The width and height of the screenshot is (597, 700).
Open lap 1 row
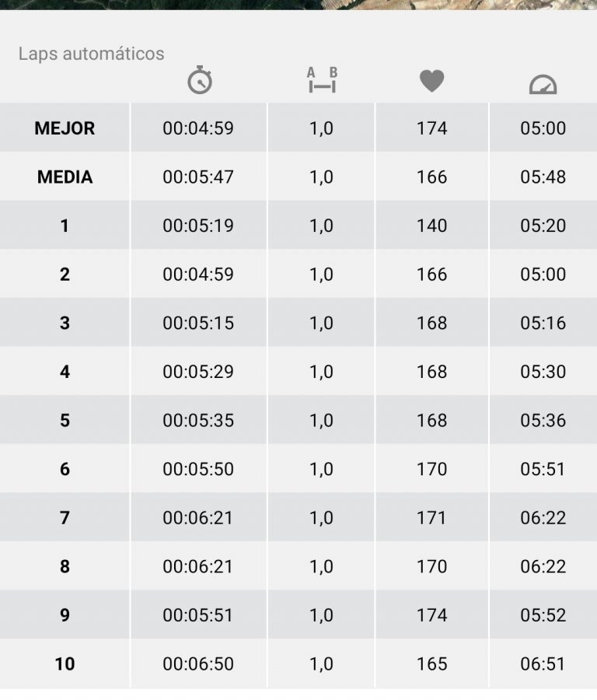point(298,225)
